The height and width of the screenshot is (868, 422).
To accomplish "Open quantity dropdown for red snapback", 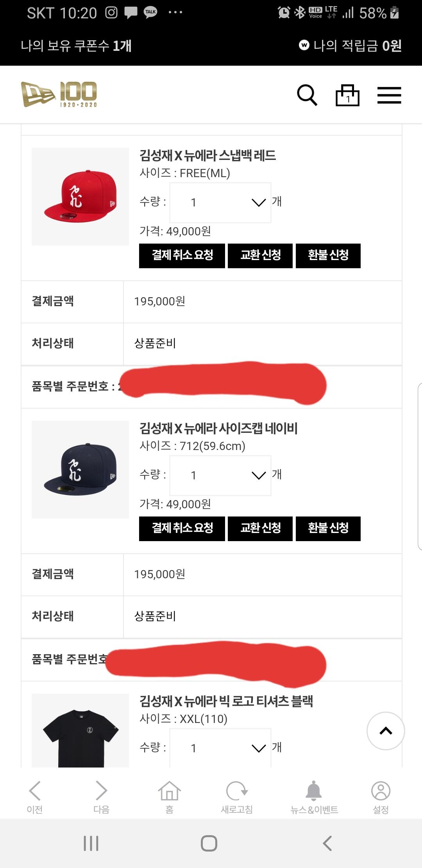I will 220,203.
